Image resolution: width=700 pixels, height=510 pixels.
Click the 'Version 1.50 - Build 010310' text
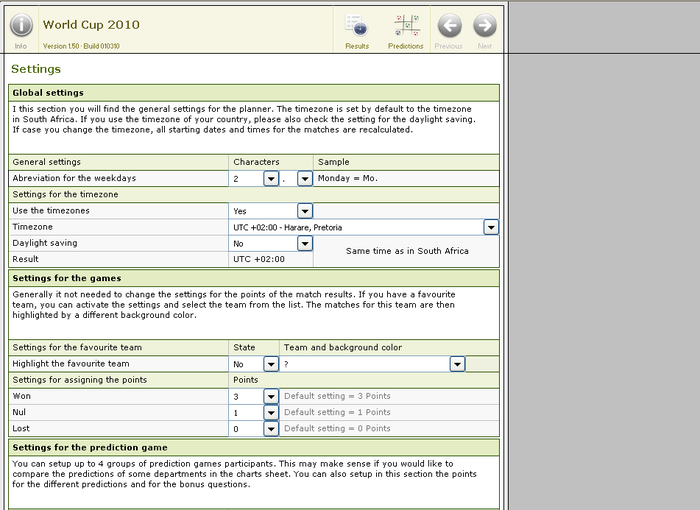(x=81, y=46)
